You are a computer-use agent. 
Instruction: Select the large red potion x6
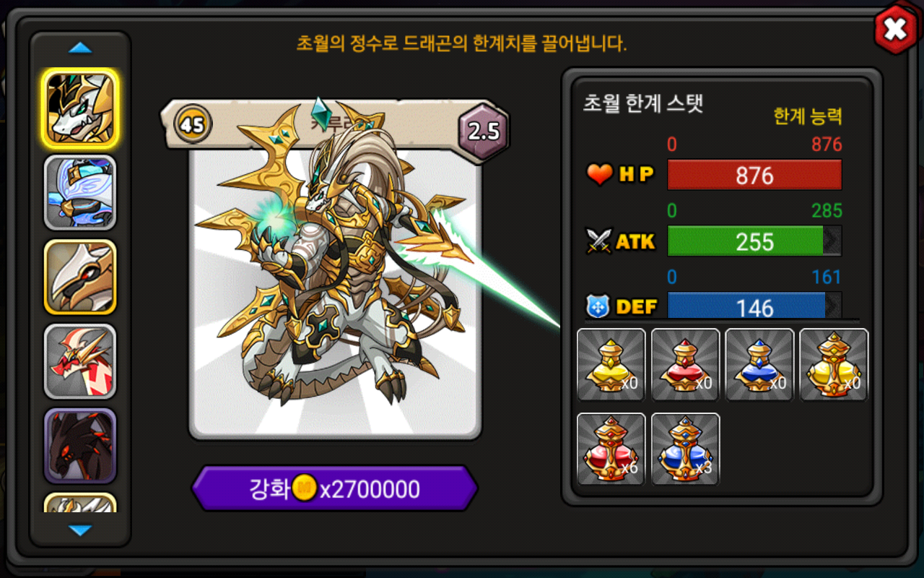click(x=611, y=449)
